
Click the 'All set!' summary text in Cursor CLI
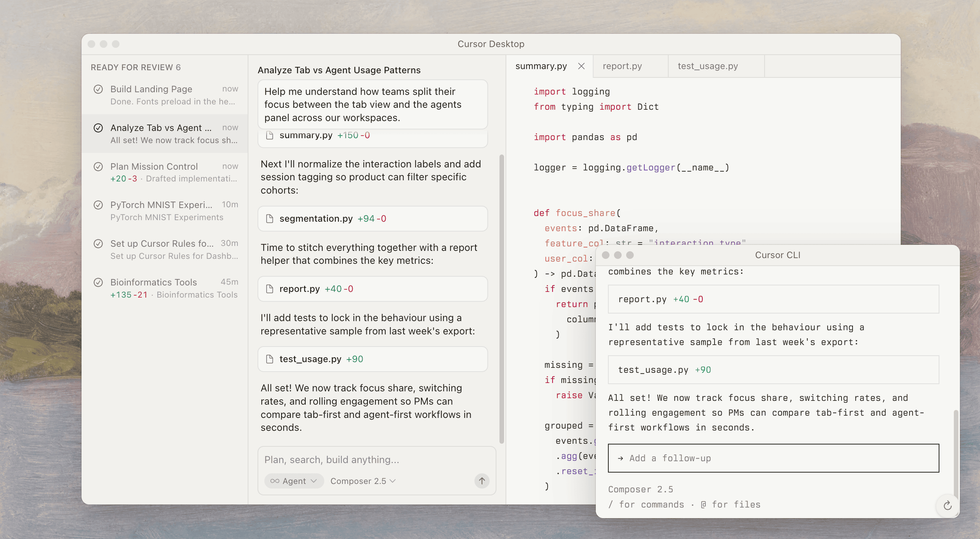pos(766,413)
